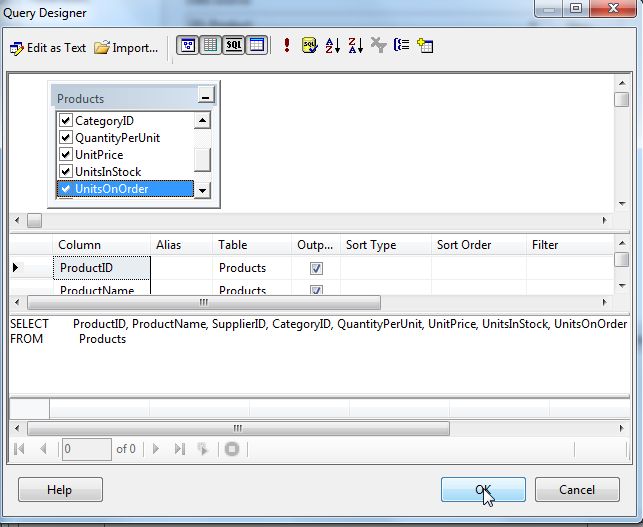This screenshot has height=527, width=643.
Task: Uncheck the UnitsInStock column checkbox
Action: (66, 171)
